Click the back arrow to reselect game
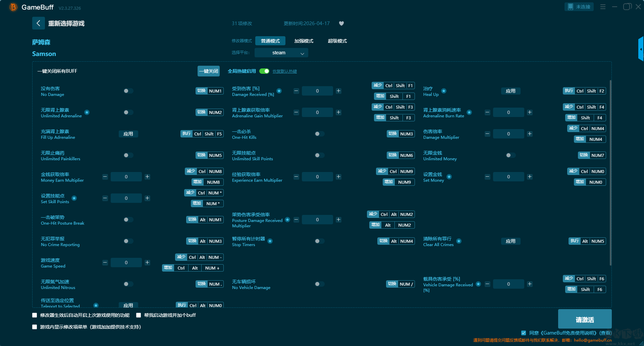644x346 pixels. 38,23
